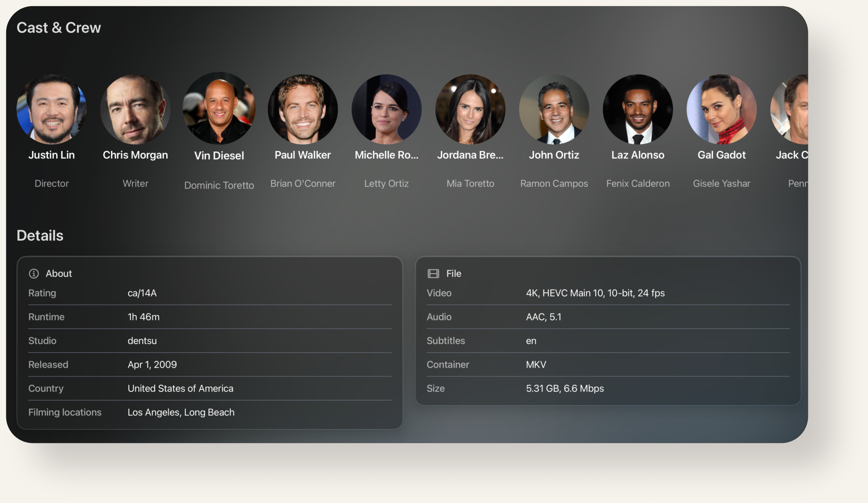Open Justin Lin's portrait thumbnail
Viewport: 868px width, 503px height.
[52, 109]
